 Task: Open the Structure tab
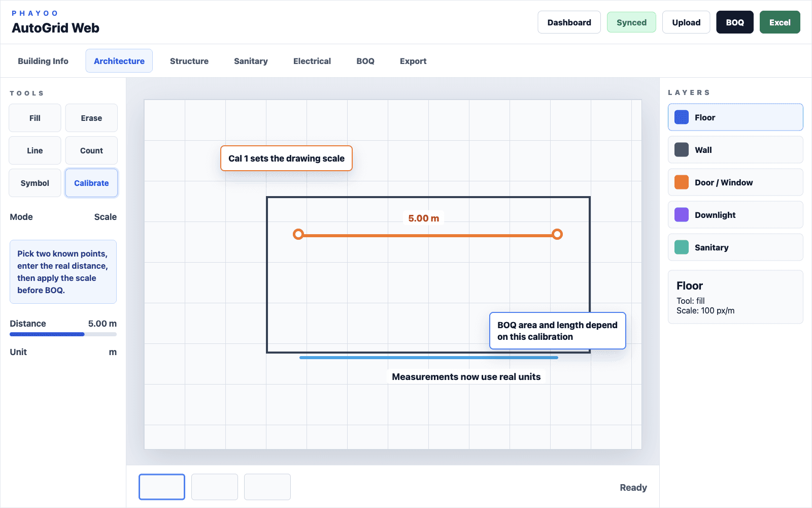point(189,61)
